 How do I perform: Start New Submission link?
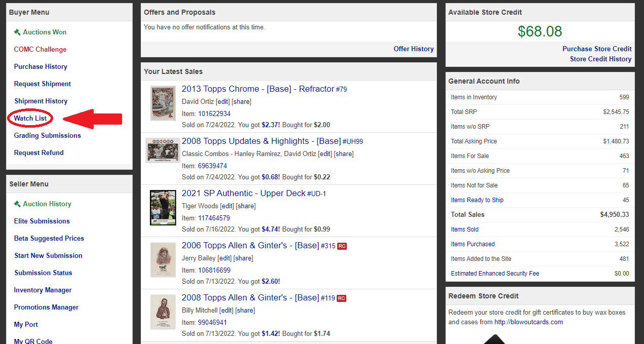pos(48,255)
